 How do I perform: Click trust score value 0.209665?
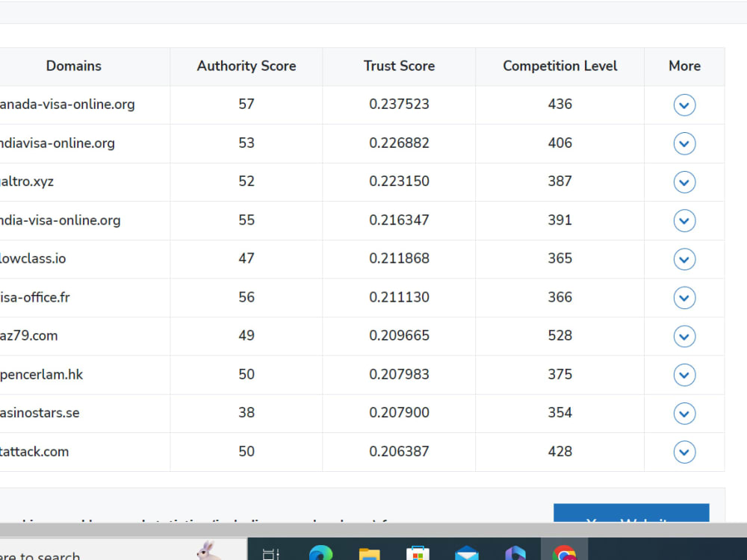pyautogui.click(x=399, y=336)
